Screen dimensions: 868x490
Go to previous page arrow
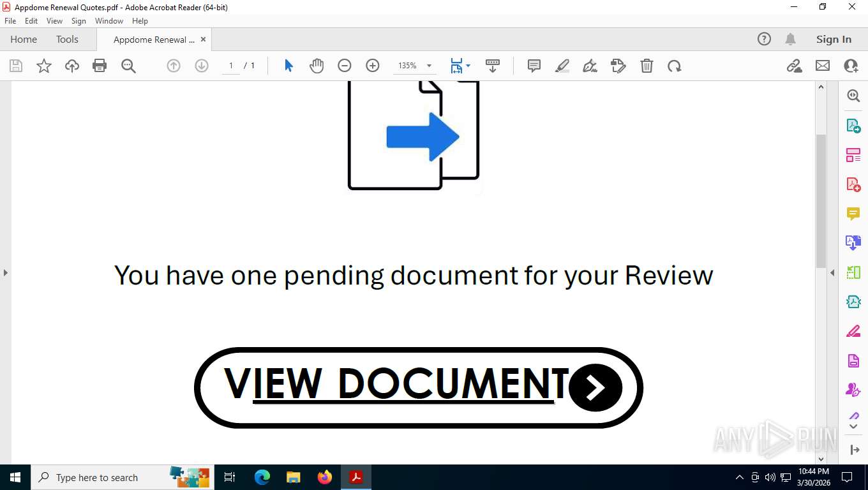pos(174,66)
